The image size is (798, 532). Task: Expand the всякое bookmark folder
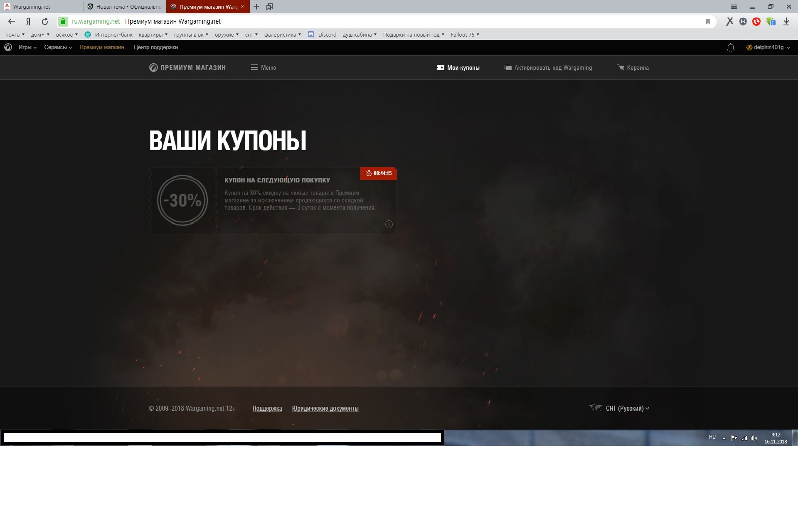point(67,34)
